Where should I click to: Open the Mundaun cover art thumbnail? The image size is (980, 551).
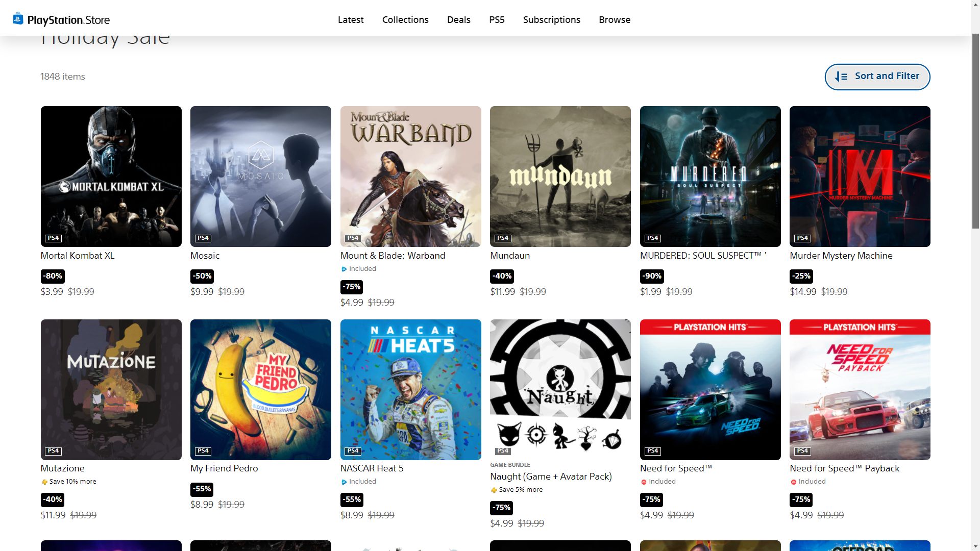click(x=560, y=177)
